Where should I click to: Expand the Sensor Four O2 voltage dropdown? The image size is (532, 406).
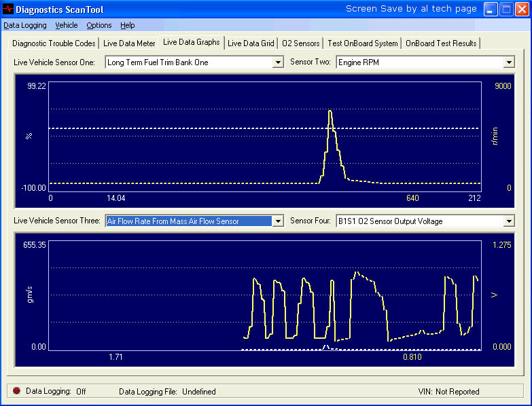point(509,221)
